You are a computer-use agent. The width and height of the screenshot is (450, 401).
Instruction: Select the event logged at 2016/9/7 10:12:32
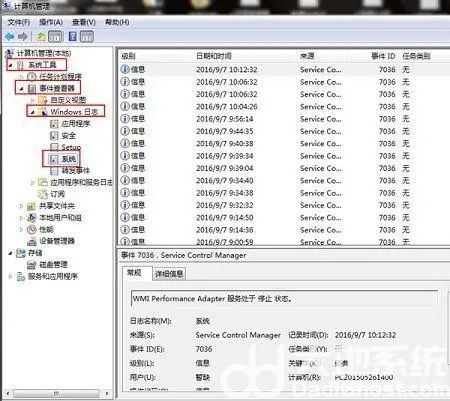284,70
